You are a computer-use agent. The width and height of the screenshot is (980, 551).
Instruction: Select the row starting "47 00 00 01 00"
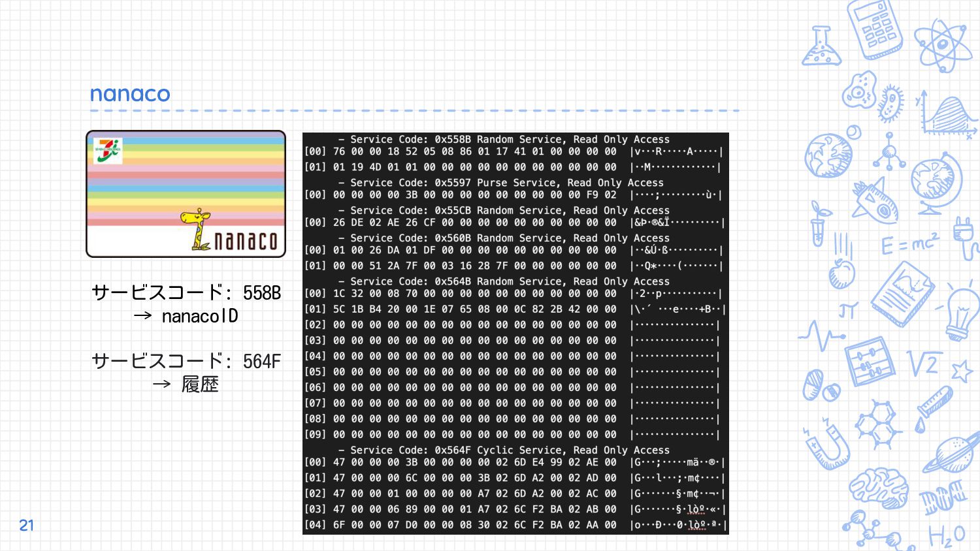514,494
